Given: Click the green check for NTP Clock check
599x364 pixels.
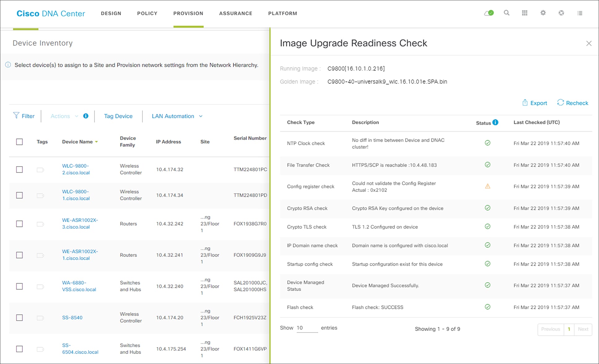Looking at the screenshot, I should point(488,143).
